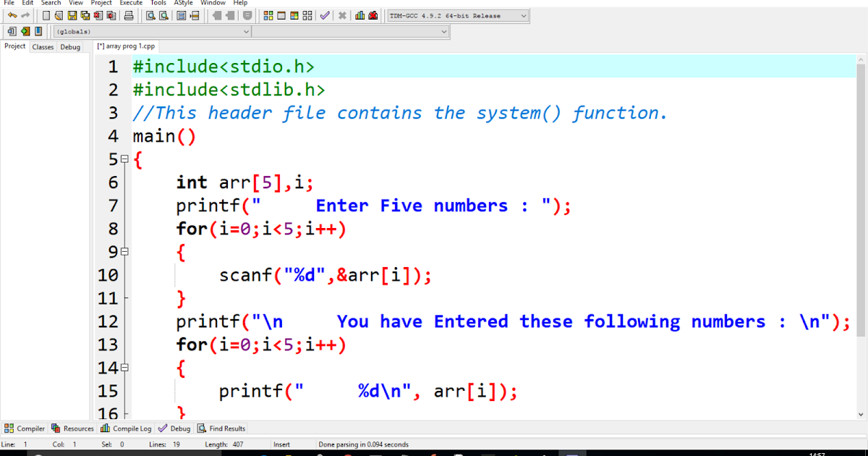Click the Abort Compilation red X icon
Image resolution: width=868 pixels, height=456 pixels.
(341, 15)
